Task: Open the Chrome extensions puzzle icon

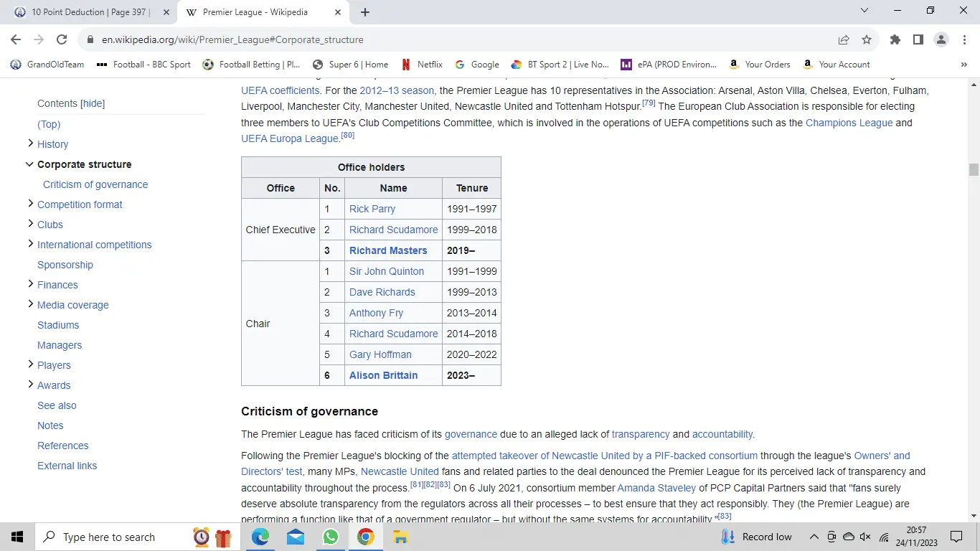Action: 895,40
